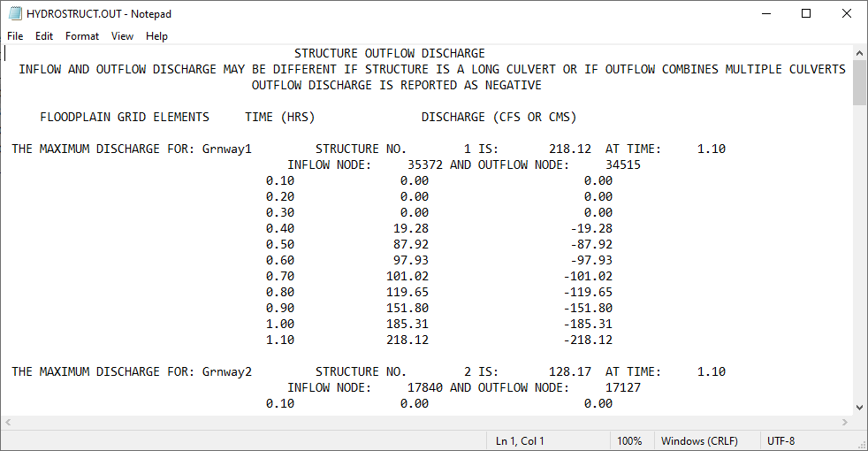Click the Windows (CRLF) status bar field
This screenshot has height=451, width=868.
coord(699,440)
